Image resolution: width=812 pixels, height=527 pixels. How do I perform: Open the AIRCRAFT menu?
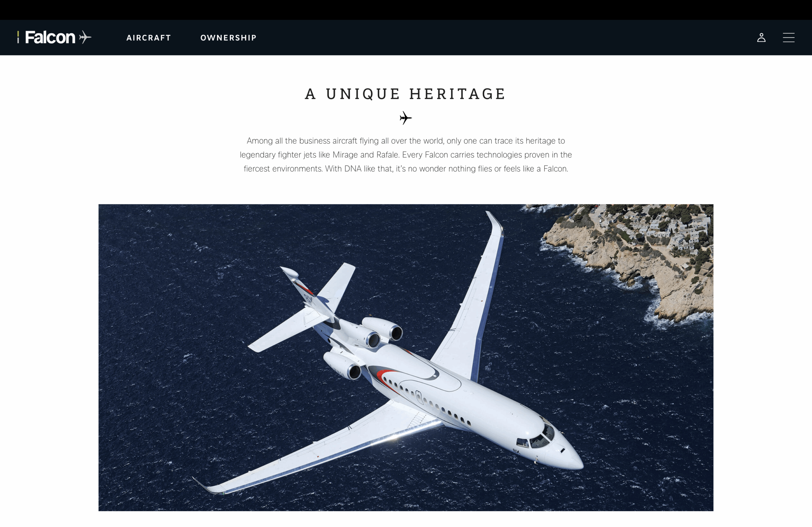click(148, 38)
